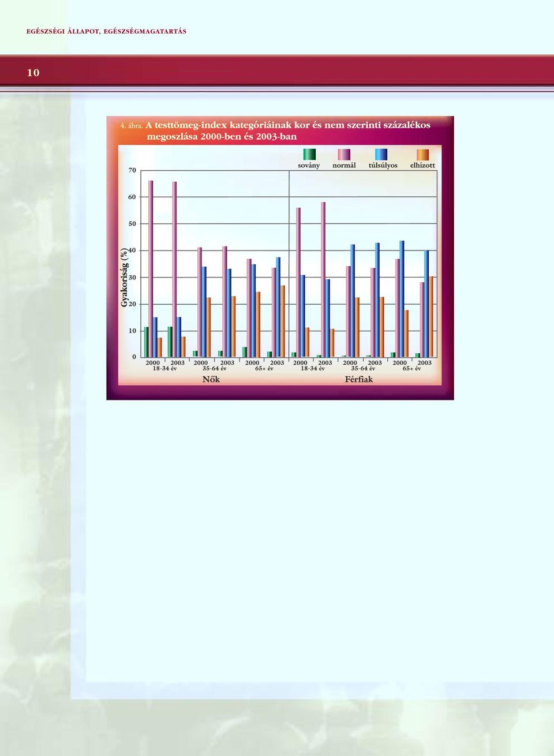Click the y-axis value "70"
This screenshot has height=756, width=554.
(x=132, y=170)
